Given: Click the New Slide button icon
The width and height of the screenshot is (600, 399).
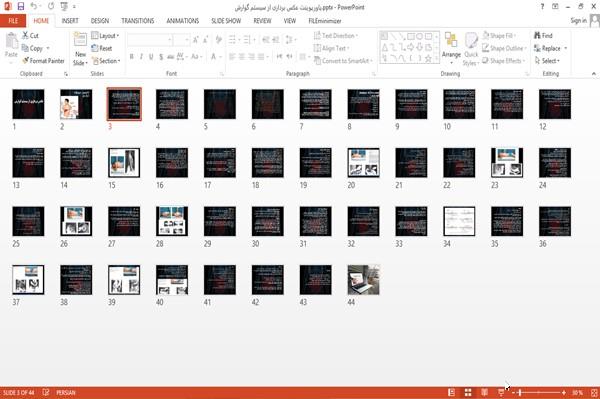Looking at the screenshot, I should click(80, 39).
